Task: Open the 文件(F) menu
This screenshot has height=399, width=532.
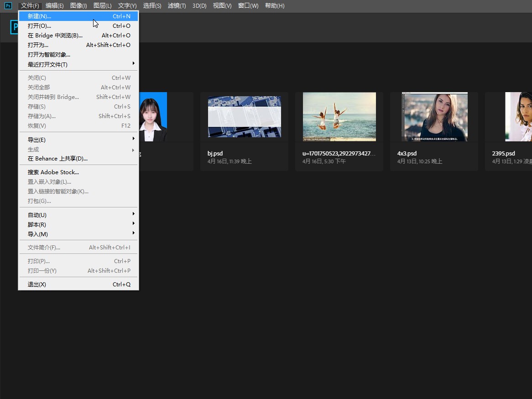Action: 30,6
